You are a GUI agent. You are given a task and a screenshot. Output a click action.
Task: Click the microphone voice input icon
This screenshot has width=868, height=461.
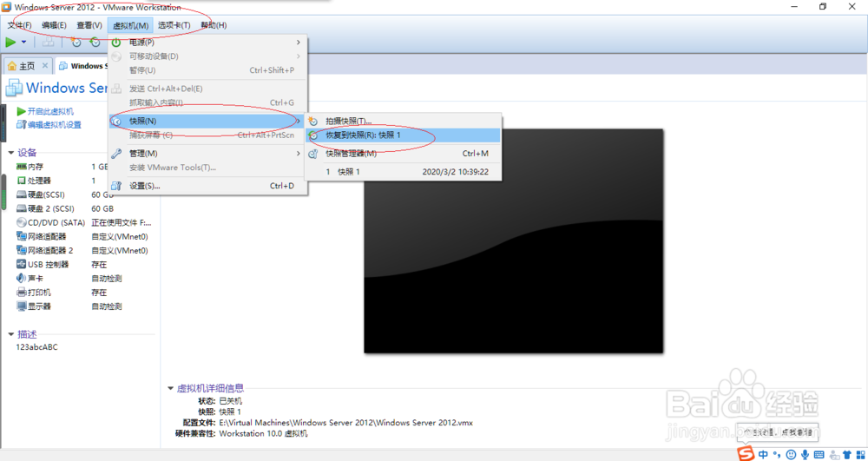tap(805, 454)
